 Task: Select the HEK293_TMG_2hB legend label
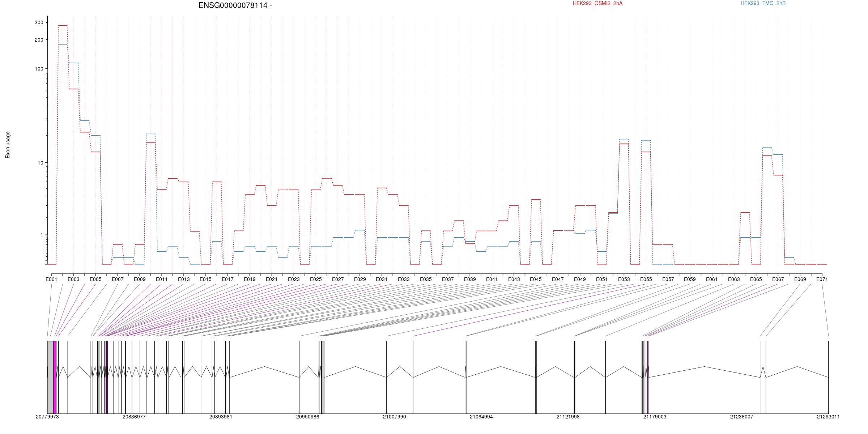pyautogui.click(x=763, y=3)
